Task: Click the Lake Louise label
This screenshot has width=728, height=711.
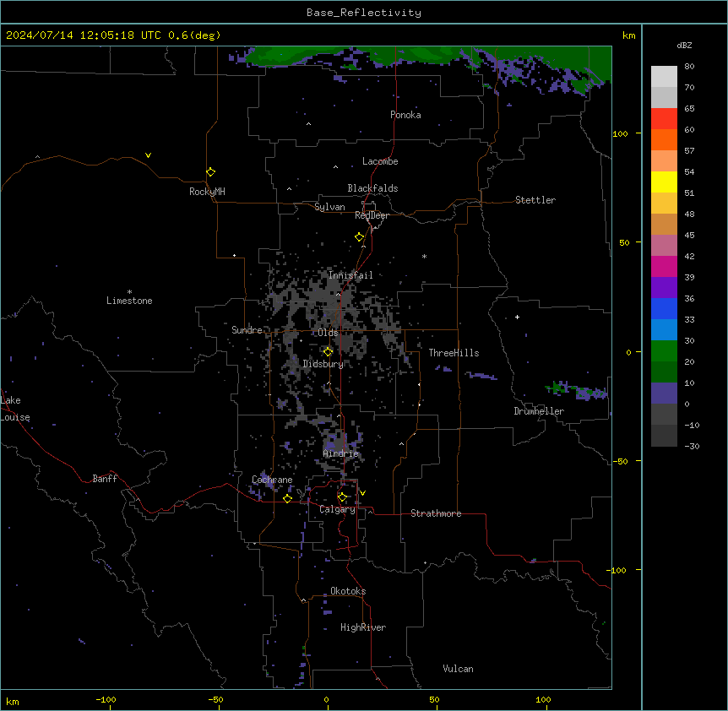Action: (x=15, y=409)
